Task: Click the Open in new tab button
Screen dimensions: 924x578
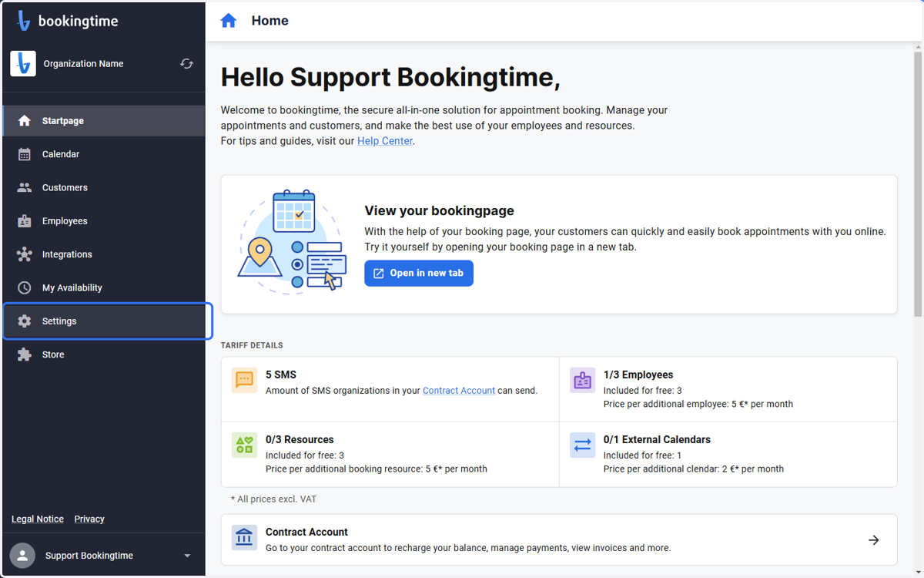Action: coord(419,273)
